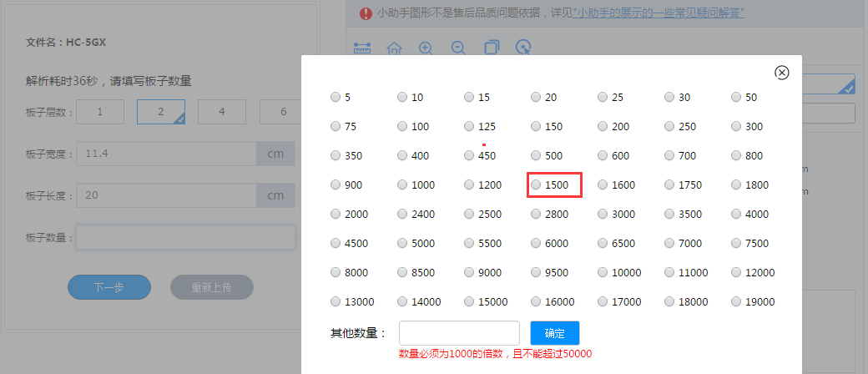The height and width of the screenshot is (374, 868).
Task: Click the home view icon
Action: coord(394,48)
